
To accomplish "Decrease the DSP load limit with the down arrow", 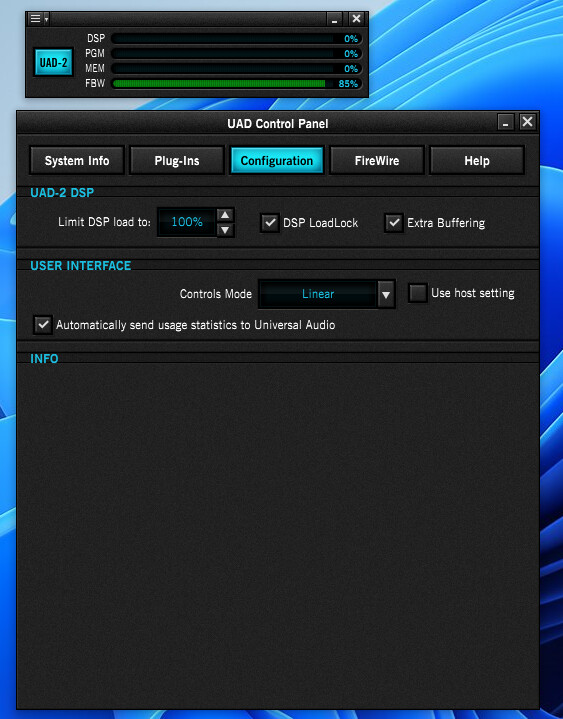I will pos(225,230).
